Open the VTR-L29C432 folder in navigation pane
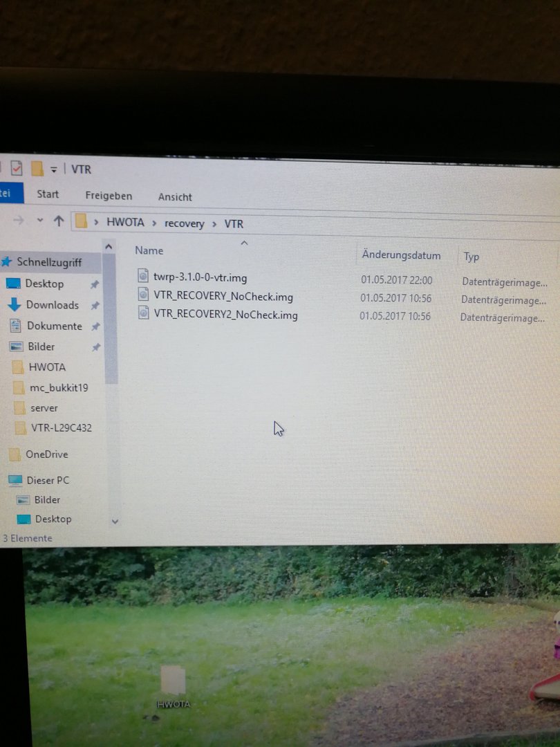This screenshot has height=747, width=560. point(62,428)
